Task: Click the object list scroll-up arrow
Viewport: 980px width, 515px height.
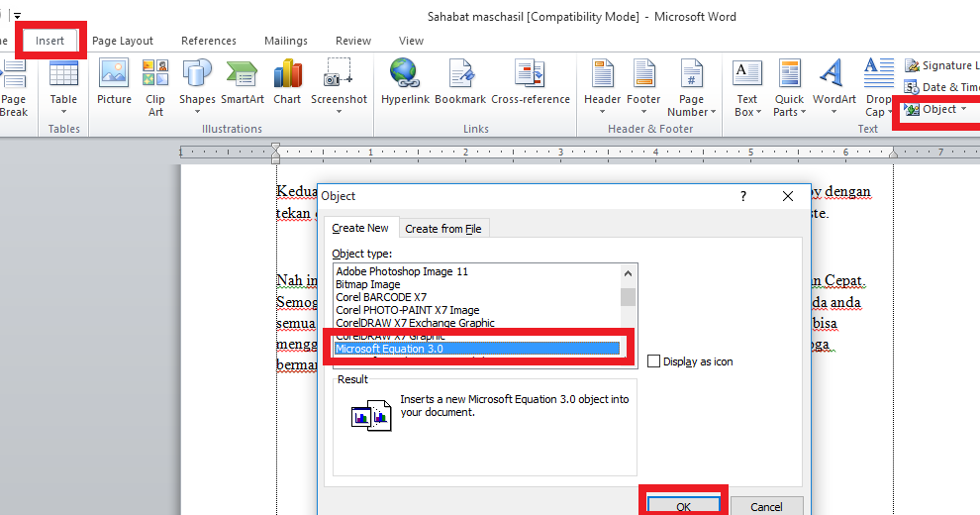Action: (x=629, y=273)
